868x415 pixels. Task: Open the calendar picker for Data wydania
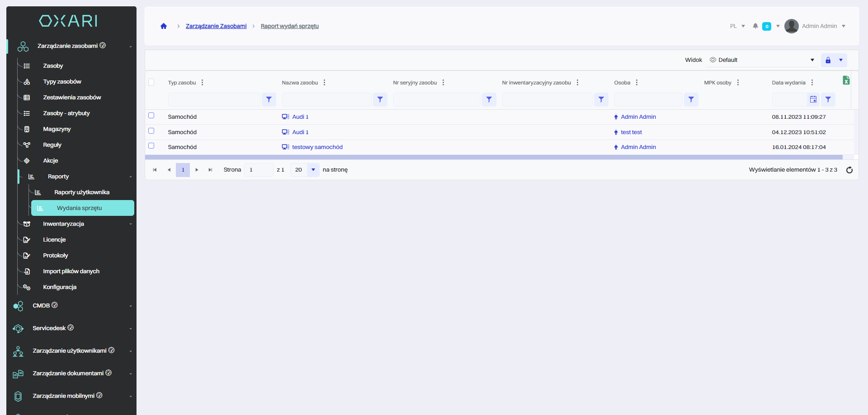[x=813, y=99]
